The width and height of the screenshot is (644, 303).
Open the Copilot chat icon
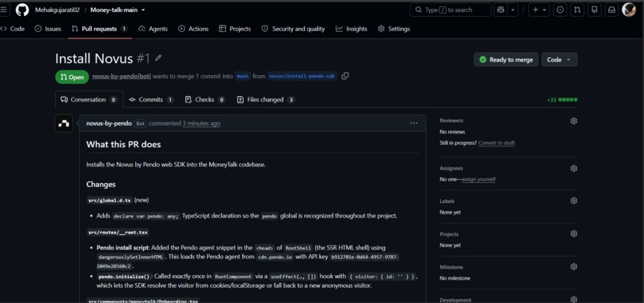[501, 10]
